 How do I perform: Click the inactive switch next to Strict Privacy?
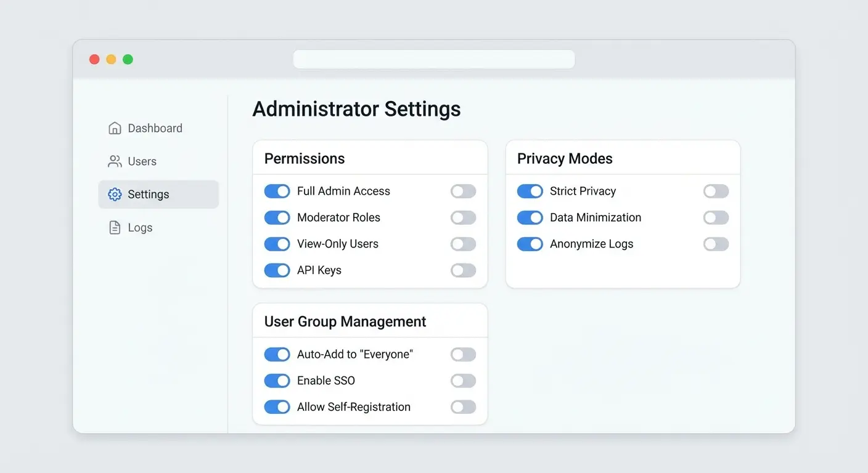(716, 191)
